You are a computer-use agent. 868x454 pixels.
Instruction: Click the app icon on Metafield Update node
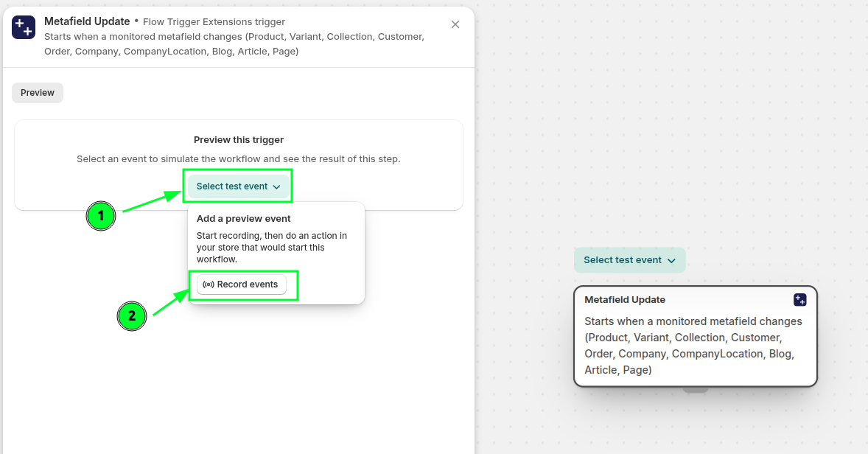click(x=799, y=300)
